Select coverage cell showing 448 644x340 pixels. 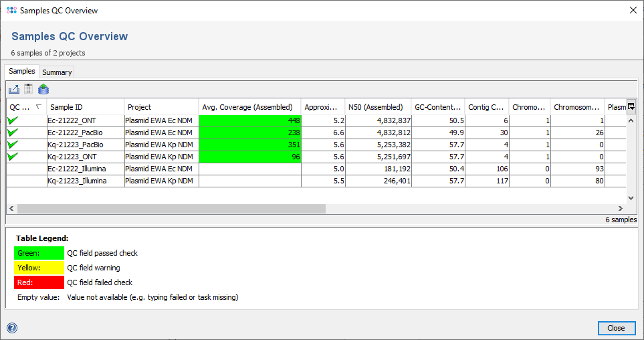pos(249,120)
